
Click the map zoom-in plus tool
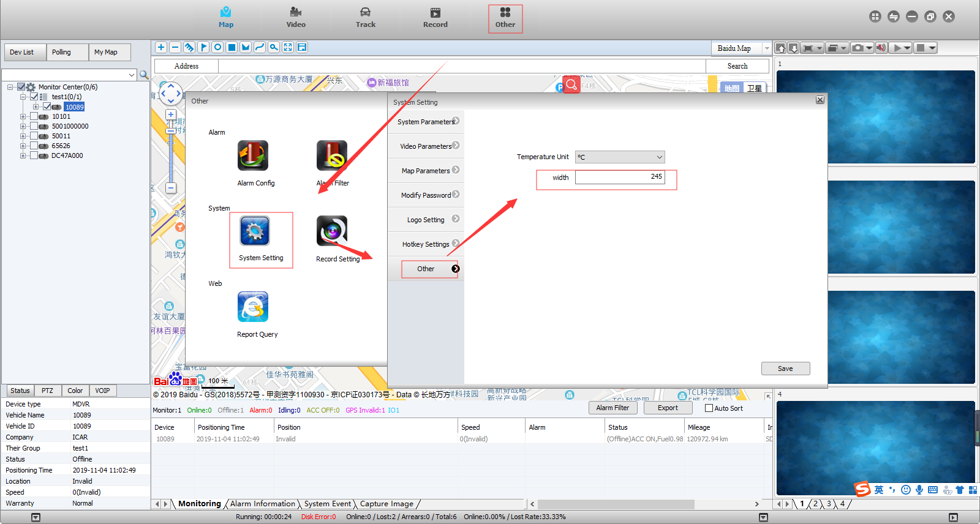click(x=161, y=47)
